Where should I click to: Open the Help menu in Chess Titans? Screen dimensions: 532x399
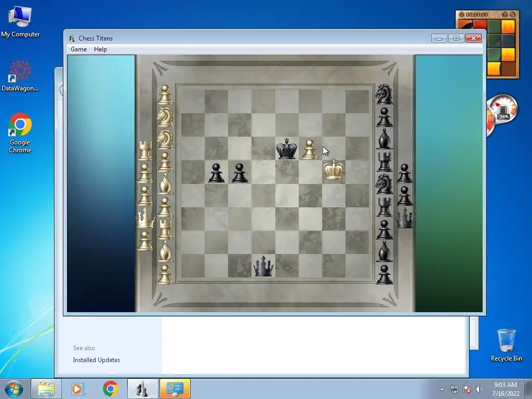(100, 49)
